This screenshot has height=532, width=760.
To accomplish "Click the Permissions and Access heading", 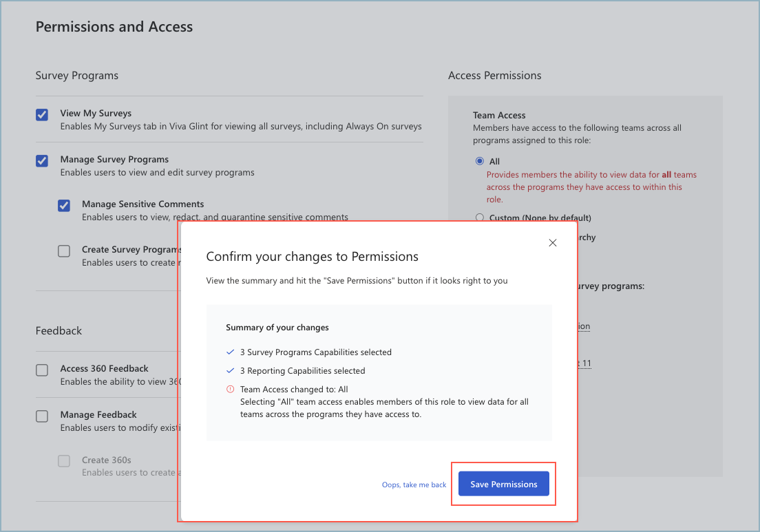I will [x=114, y=27].
